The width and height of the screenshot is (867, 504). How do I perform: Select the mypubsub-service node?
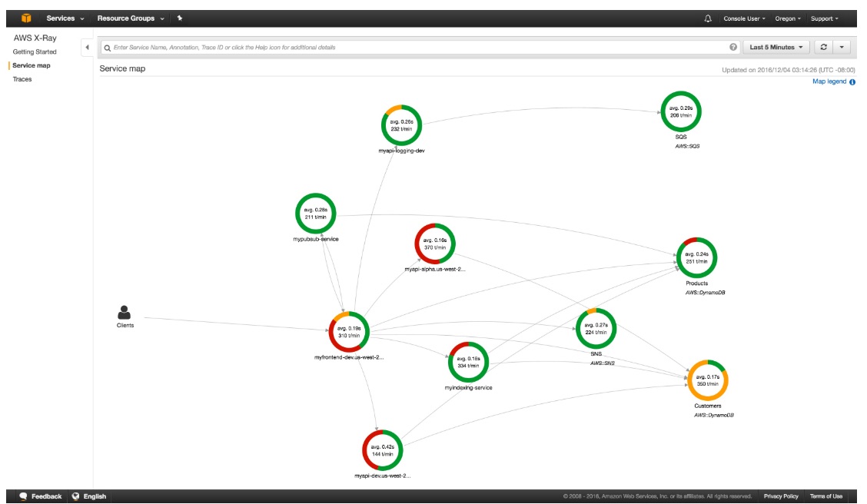[x=315, y=214]
